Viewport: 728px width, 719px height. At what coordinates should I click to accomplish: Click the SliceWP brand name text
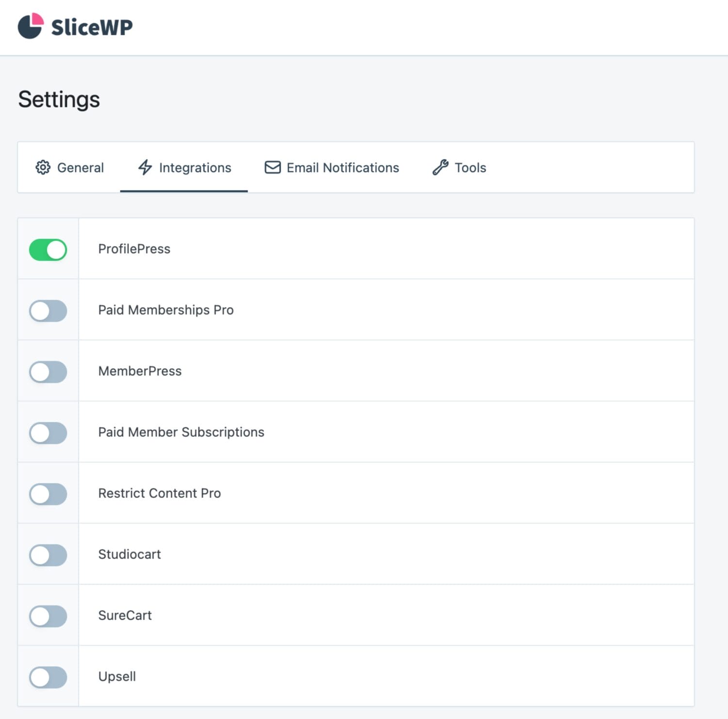[92, 27]
